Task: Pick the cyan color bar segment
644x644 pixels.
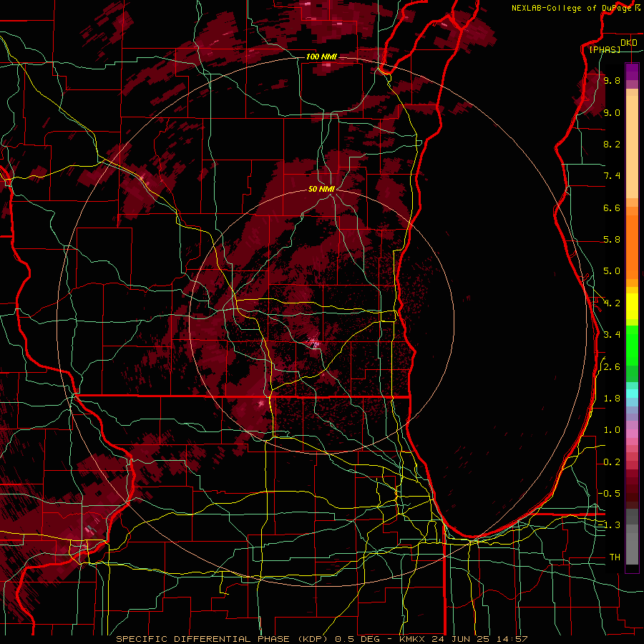Action: pyautogui.click(x=632, y=394)
